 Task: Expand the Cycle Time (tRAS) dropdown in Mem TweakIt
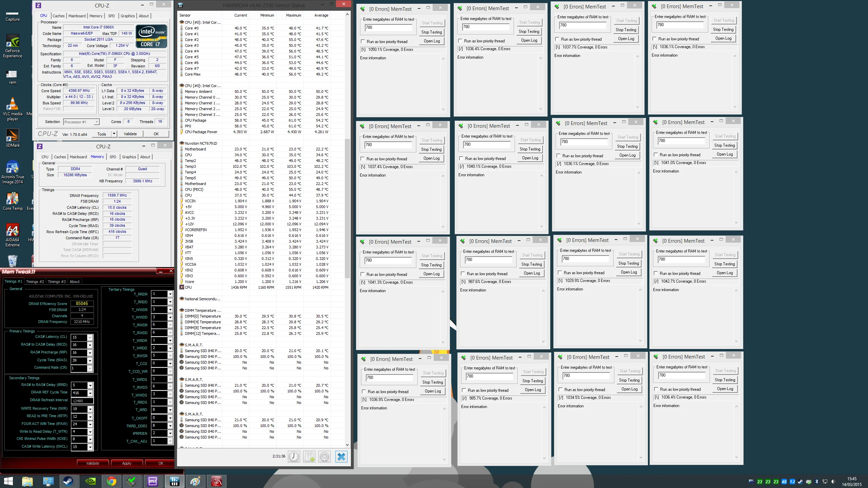tap(90, 361)
